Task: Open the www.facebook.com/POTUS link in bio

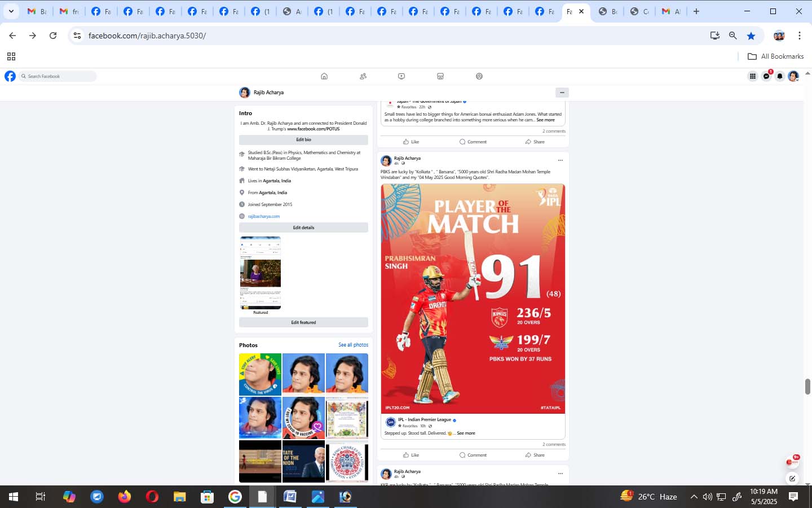Action: (x=314, y=129)
